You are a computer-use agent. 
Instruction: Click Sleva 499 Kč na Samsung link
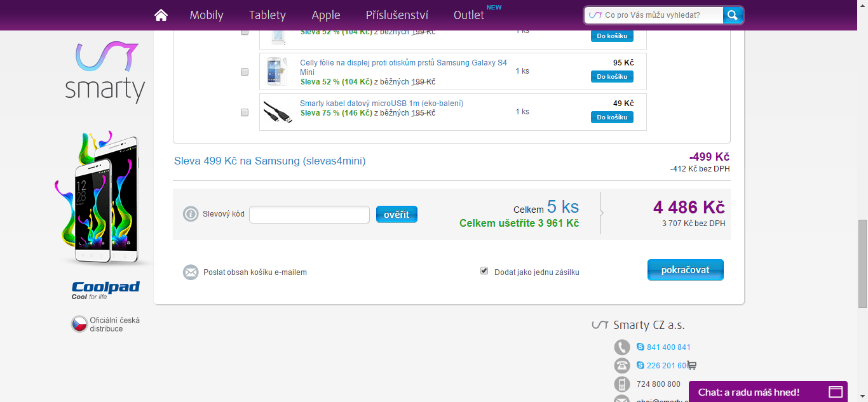[270, 161]
